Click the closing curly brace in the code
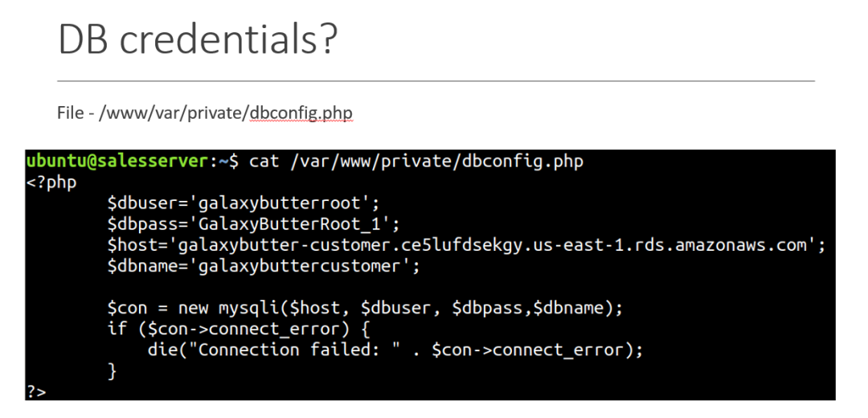This screenshot has width=868, height=418. [113, 371]
